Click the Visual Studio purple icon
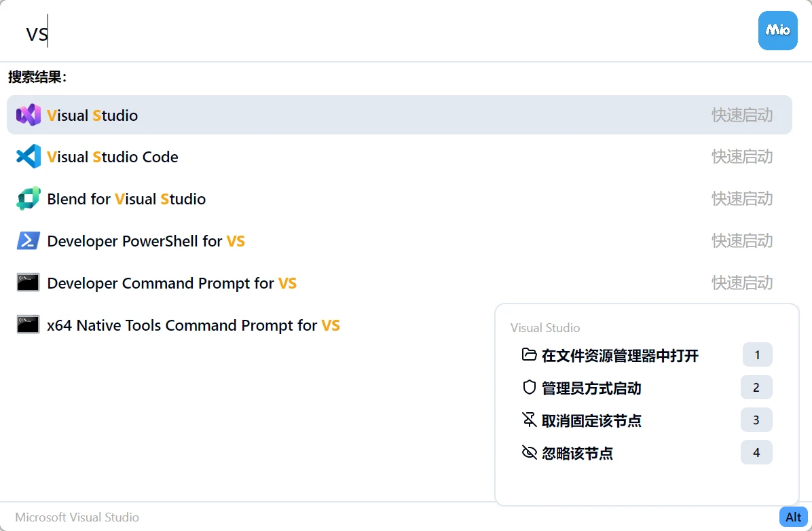 [29, 115]
